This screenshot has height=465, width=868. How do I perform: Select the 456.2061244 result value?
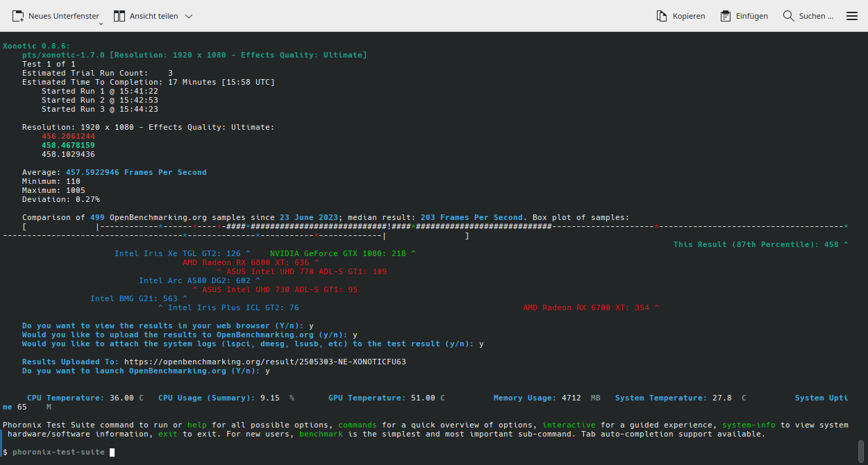[68, 136]
